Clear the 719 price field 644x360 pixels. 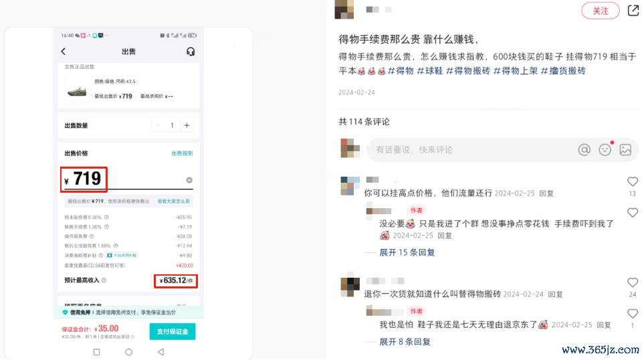click(x=189, y=180)
